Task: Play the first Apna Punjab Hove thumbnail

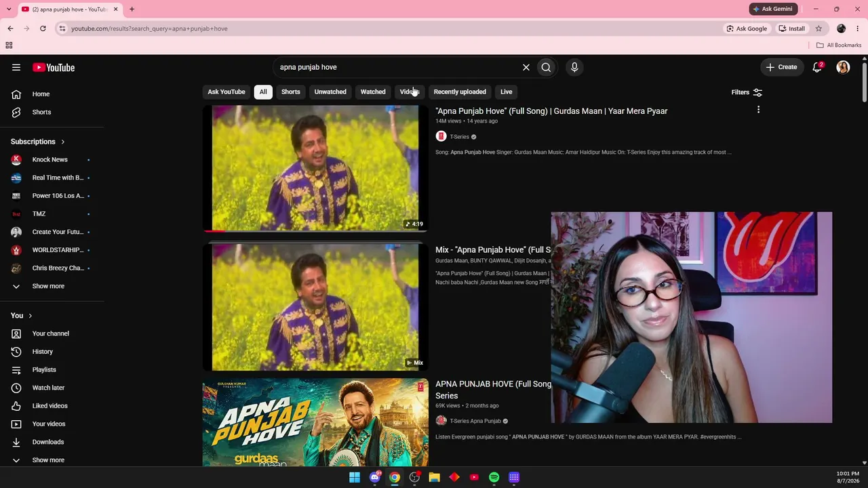Action: (x=315, y=168)
